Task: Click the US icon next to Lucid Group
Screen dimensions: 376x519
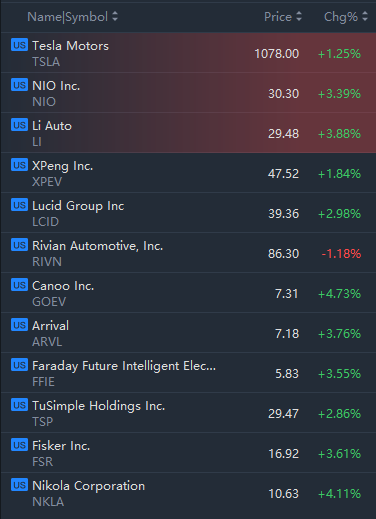Action: point(19,205)
